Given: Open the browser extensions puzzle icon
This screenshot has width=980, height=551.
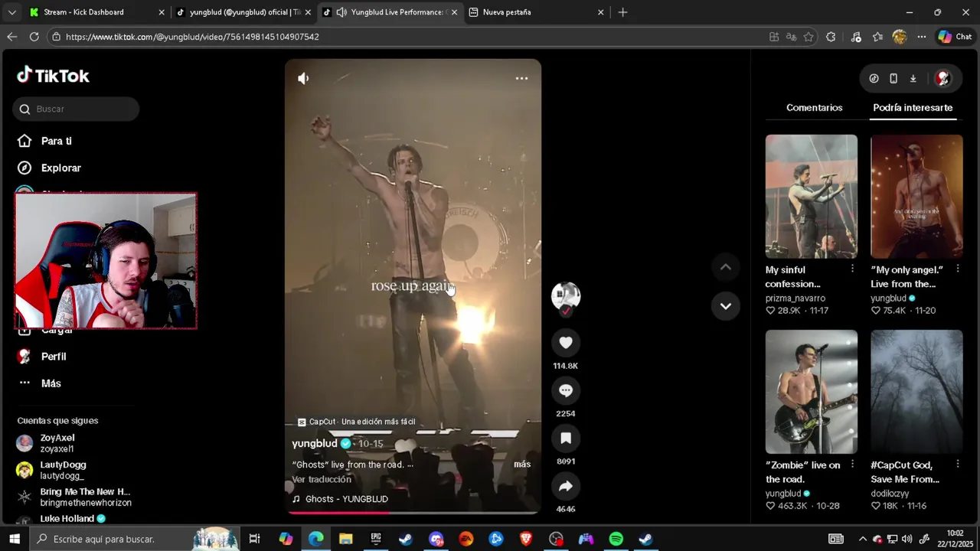Looking at the screenshot, I should [x=831, y=37].
